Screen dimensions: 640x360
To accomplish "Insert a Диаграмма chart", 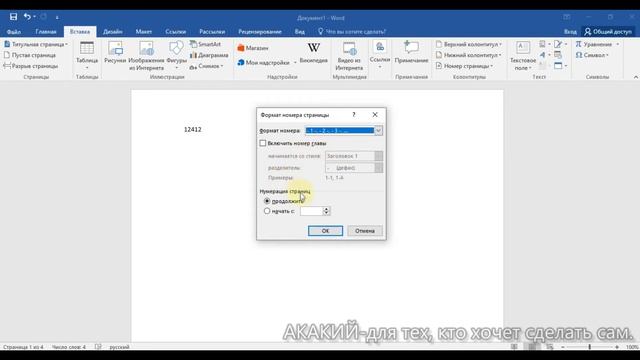I will [209, 55].
